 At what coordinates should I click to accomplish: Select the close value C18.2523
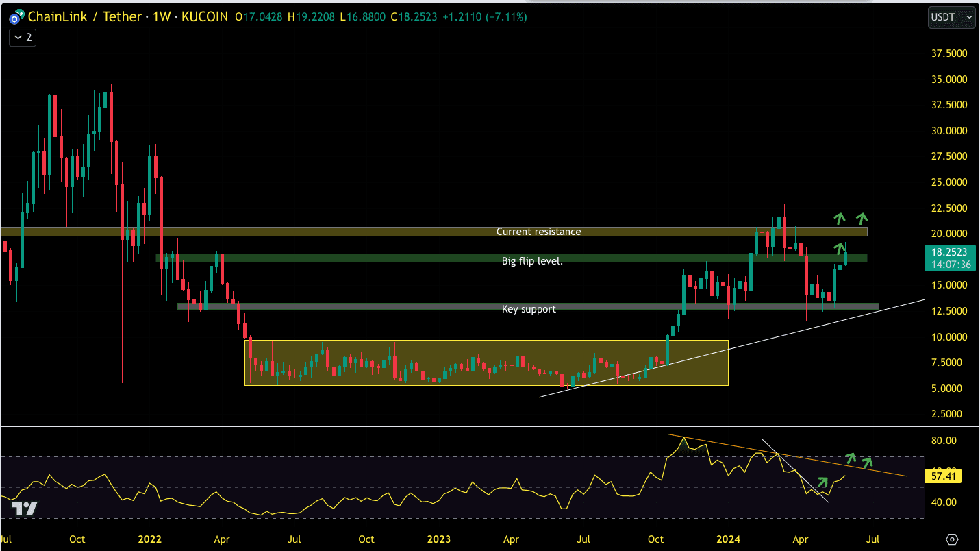pyautogui.click(x=414, y=16)
